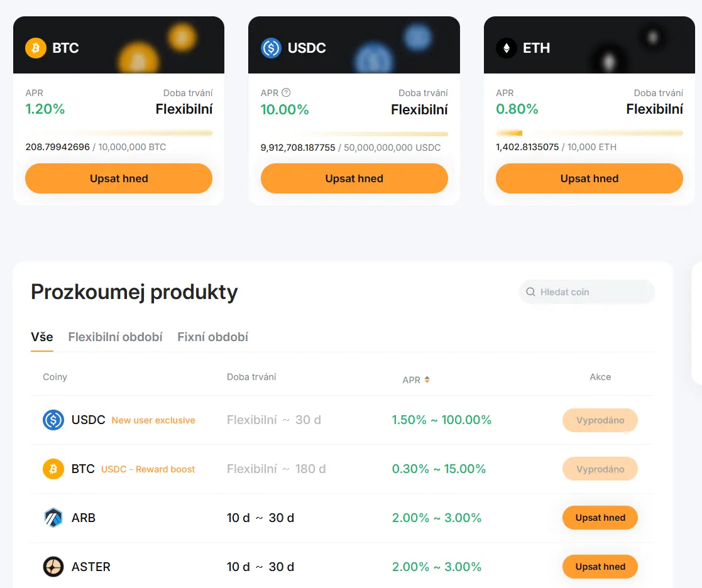The height and width of the screenshot is (588, 702).
Task: Click the ARB coin icon in table
Action: pyautogui.click(x=53, y=518)
